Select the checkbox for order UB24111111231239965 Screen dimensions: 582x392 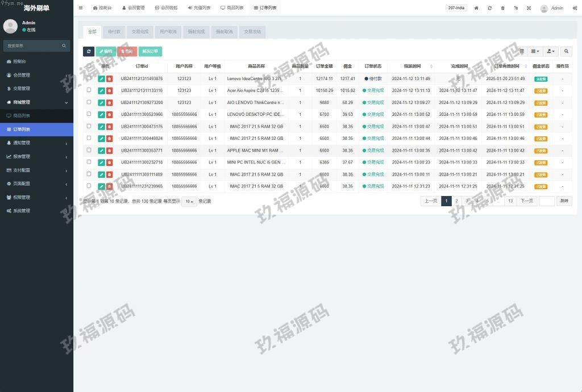click(89, 186)
